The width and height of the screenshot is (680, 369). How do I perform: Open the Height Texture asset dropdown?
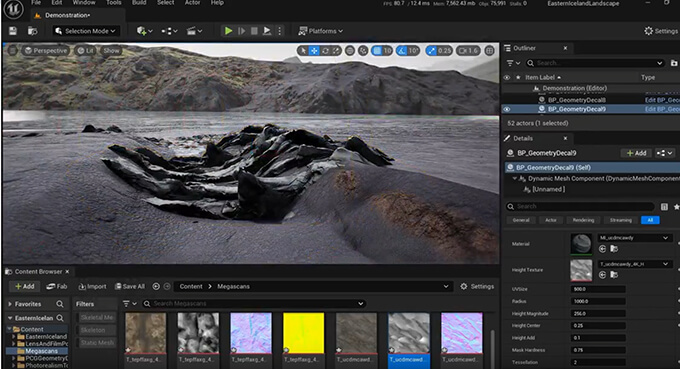click(634, 264)
